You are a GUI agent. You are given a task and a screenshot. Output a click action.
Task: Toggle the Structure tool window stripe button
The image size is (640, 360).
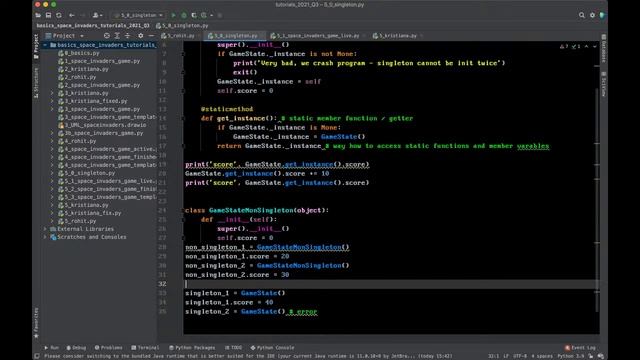click(36, 83)
